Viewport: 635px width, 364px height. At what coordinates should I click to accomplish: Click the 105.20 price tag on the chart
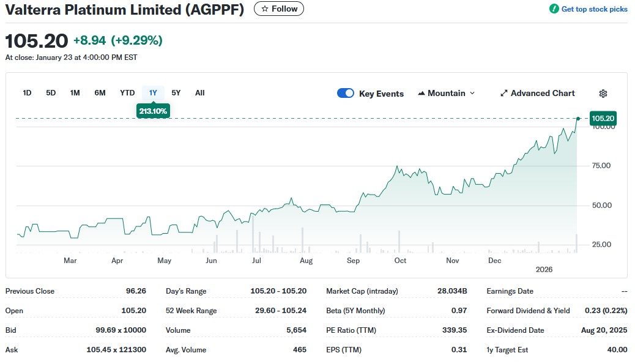click(x=603, y=118)
